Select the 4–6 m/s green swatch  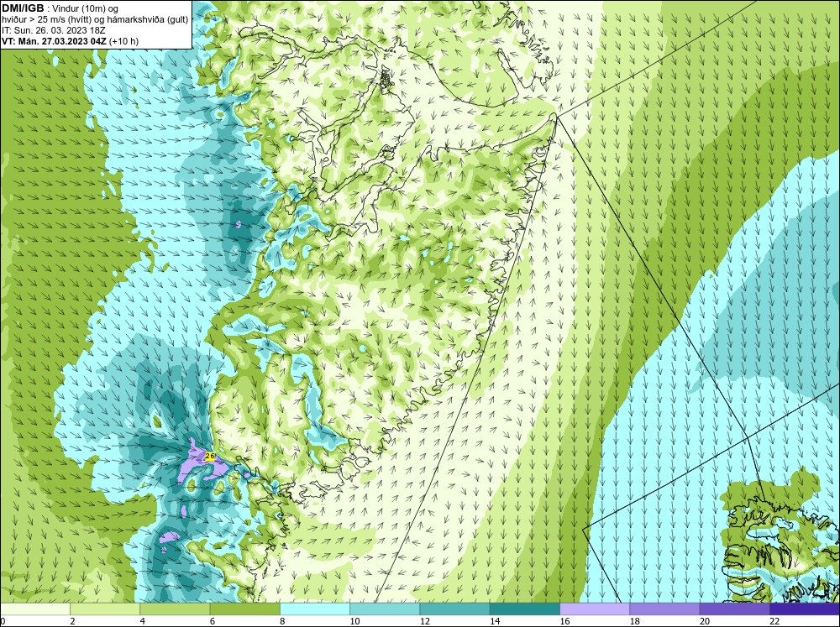pyautogui.click(x=175, y=609)
